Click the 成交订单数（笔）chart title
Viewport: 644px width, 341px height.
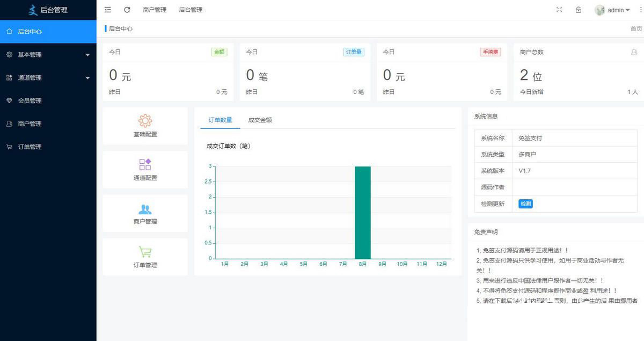(x=229, y=146)
